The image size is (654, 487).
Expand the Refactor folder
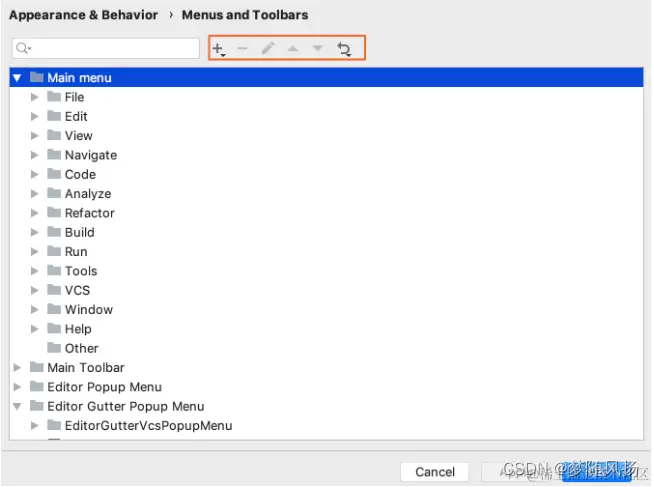click(x=34, y=213)
